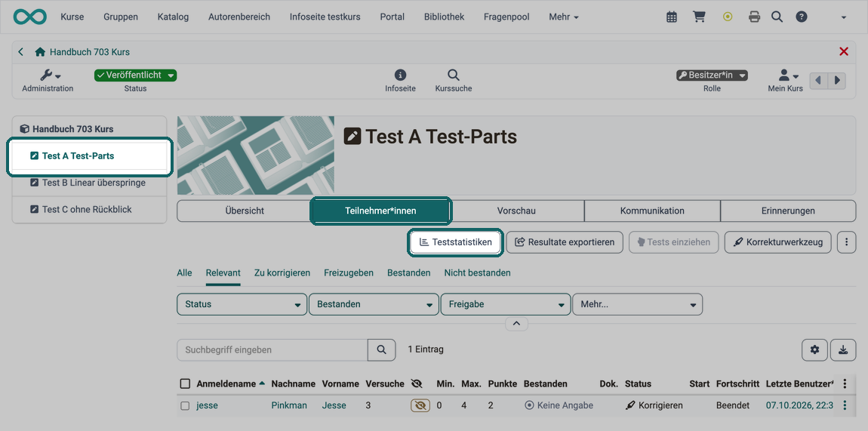Tick the checkbox for jesse row
Screen dimensions: 868x431
(x=186, y=405)
